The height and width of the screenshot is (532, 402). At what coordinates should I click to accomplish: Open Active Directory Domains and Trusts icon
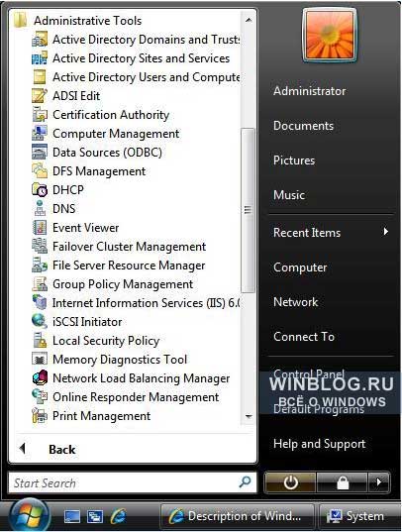click(x=40, y=40)
